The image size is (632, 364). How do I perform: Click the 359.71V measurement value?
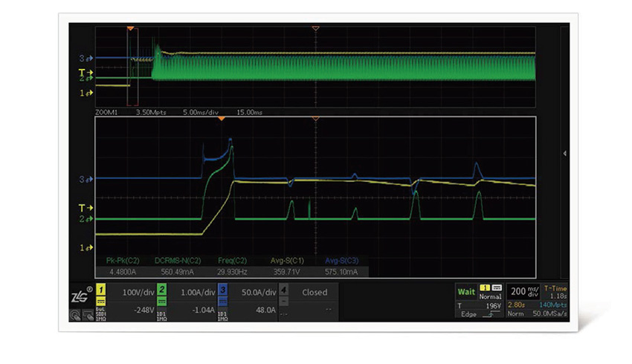(x=286, y=272)
